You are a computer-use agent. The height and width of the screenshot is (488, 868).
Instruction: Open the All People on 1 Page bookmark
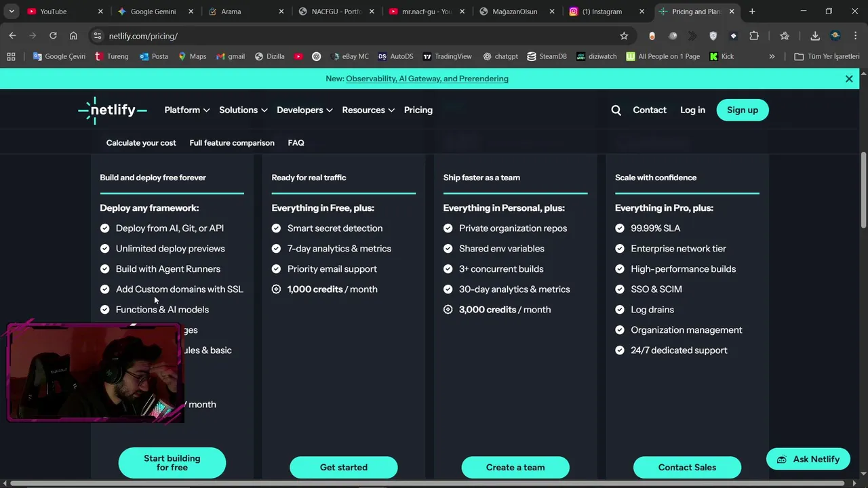tap(663, 56)
